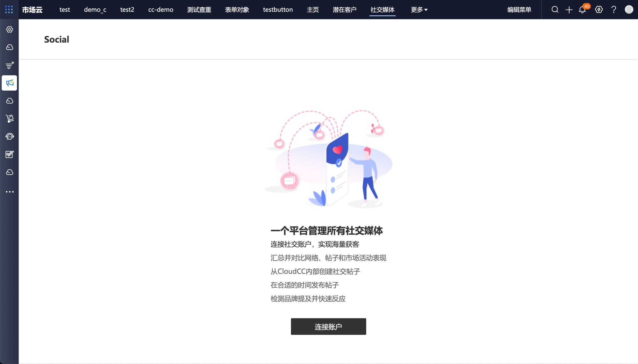Click the help question mark icon
This screenshot has height=364, width=638.
coord(614,10)
